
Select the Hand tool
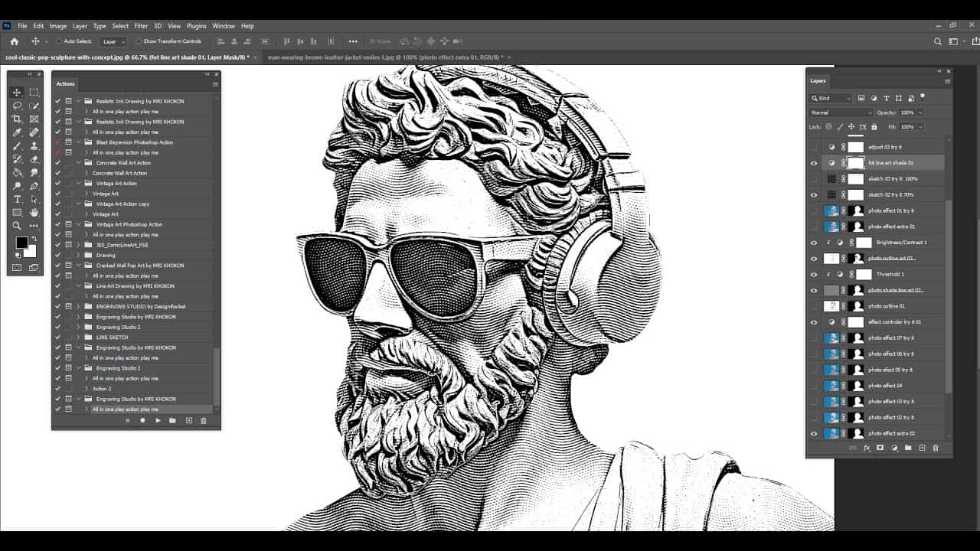pyautogui.click(x=34, y=213)
